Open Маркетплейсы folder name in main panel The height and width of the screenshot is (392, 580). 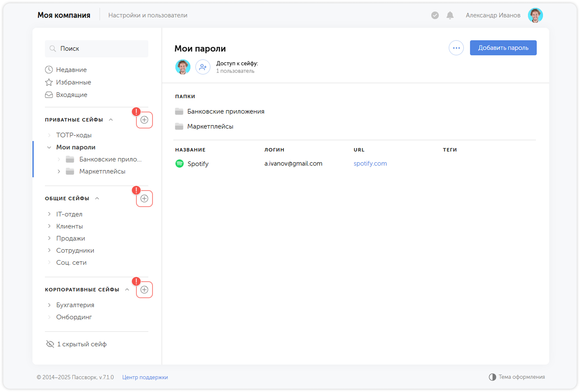point(210,126)
